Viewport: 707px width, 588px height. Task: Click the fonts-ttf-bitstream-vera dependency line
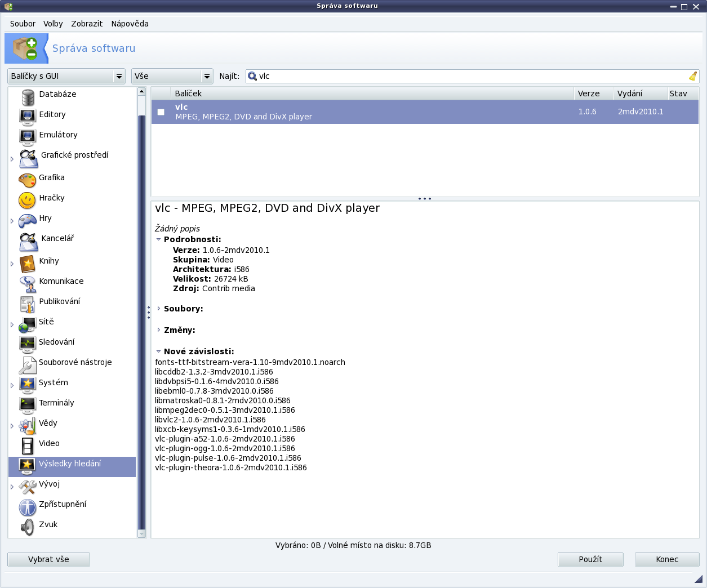tap(250, 362)
